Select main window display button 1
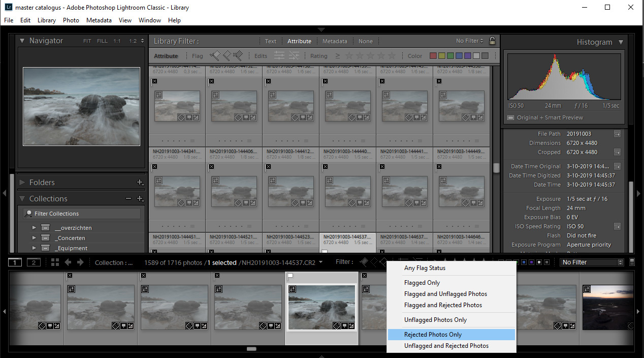Image resolution: width=644 pixels, height=358 pixels. 15,262
